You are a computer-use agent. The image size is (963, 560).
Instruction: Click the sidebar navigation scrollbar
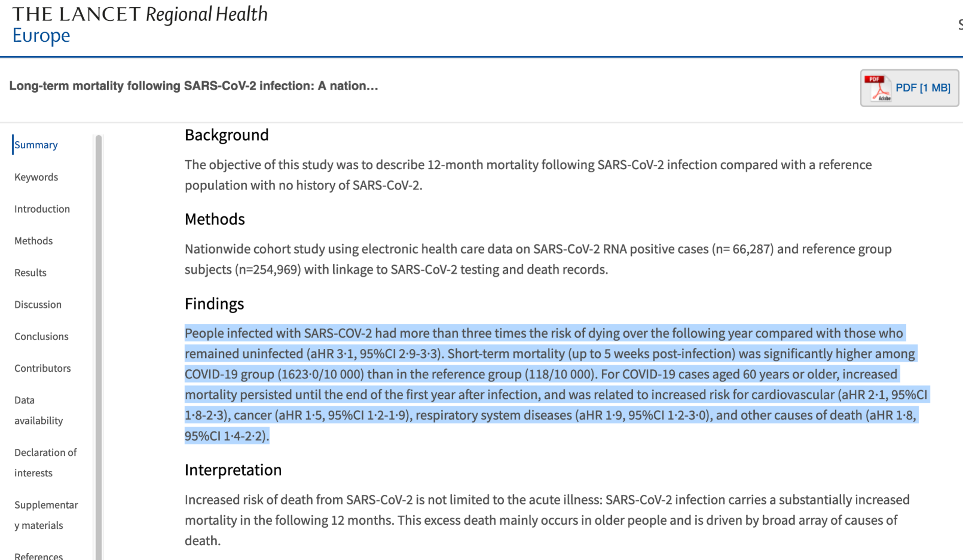[x=99, y=347]
